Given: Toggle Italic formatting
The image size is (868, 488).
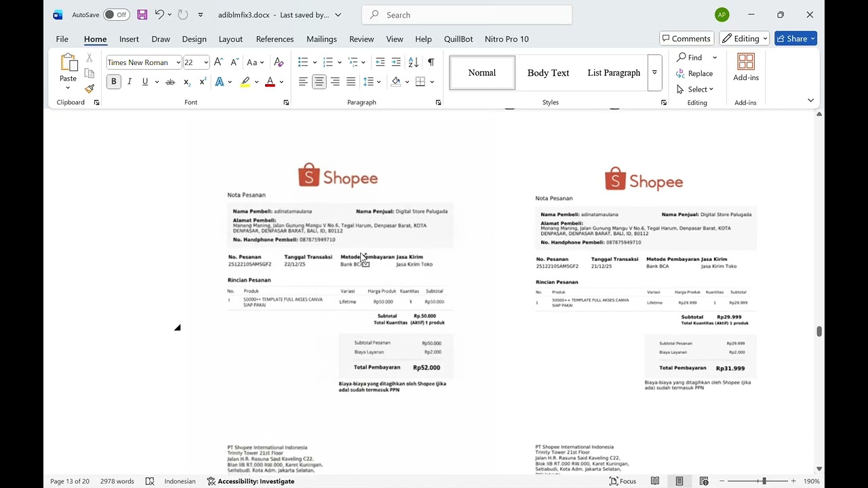Looking at the screenshot, I should click(130, 82).
